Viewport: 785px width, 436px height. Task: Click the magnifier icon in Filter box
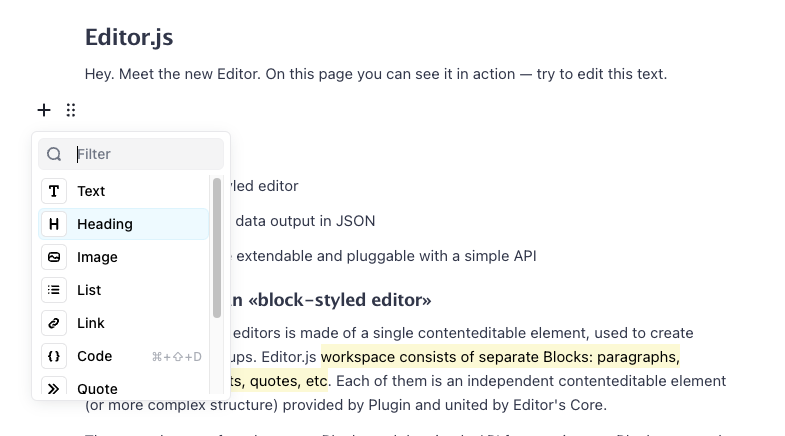55,154
